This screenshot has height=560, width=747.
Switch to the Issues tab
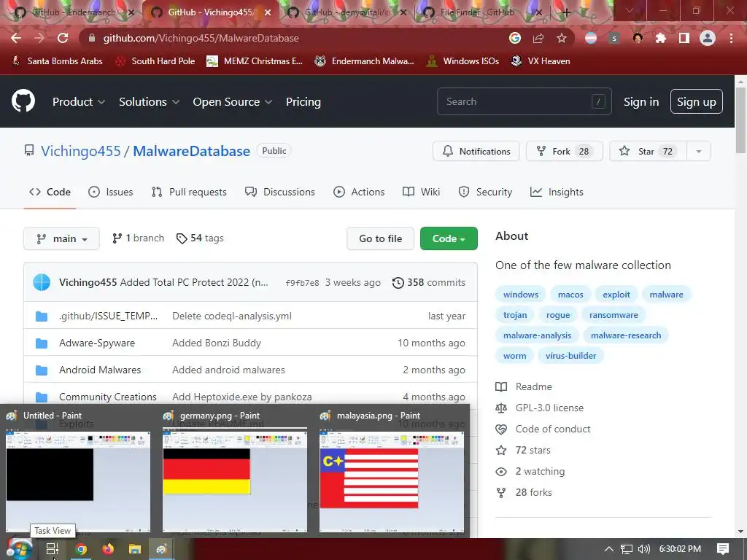pos(111,192)
